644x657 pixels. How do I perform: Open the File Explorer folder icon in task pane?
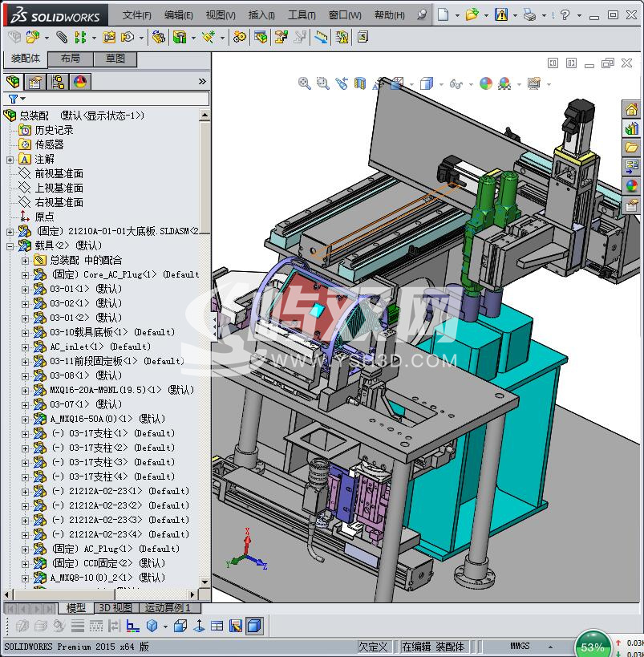[631, 148]
